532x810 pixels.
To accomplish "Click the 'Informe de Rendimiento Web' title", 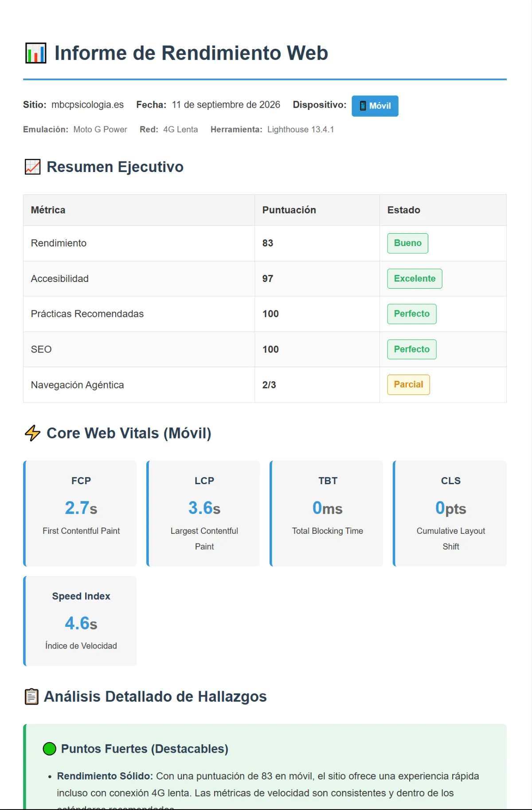I will point(192,53).
